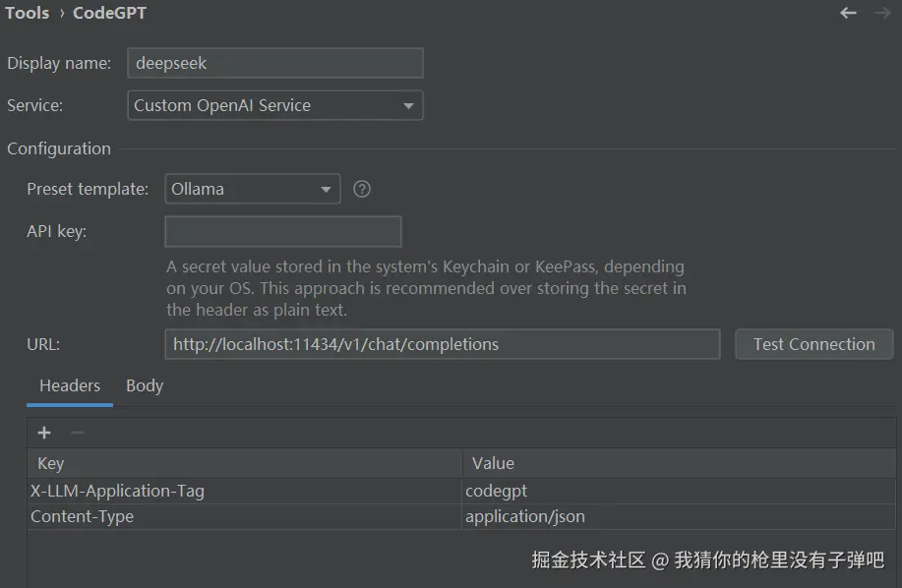
Task: Remove header with minus icon
Action: click(x=78, y=433)
